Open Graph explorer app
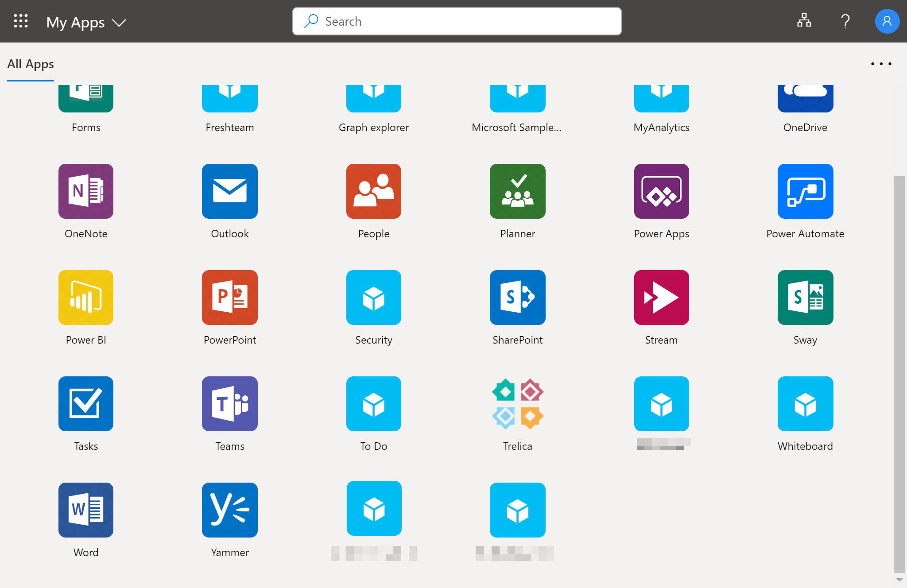The image size is (907, 588). [x=374, y=98]
